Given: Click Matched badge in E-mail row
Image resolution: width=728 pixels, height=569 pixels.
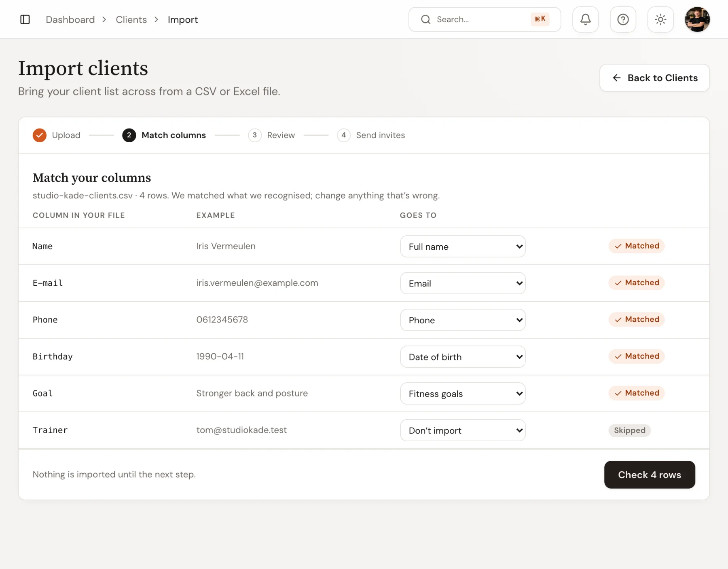Looking at the screenshot, I should click(637, 283).
